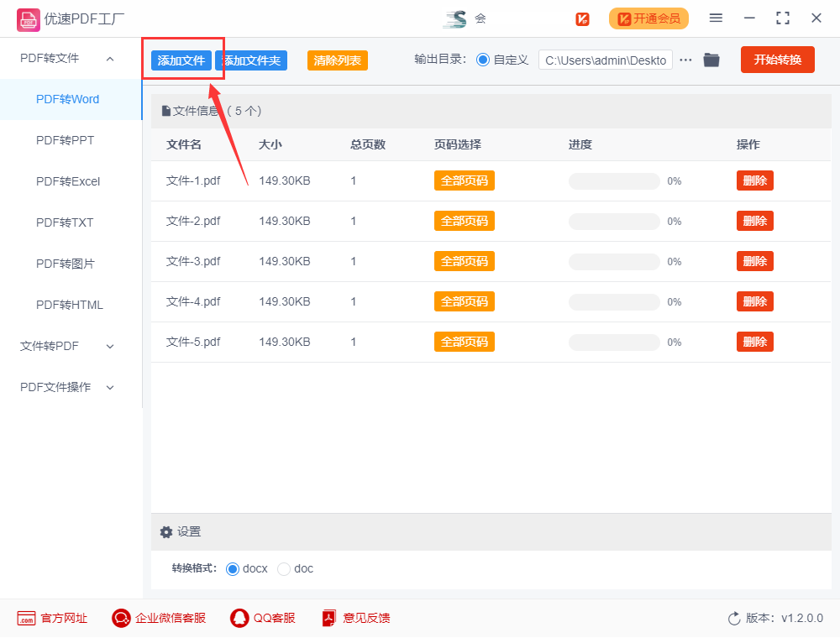Click the 页码选择 column header

coord(458,144)
